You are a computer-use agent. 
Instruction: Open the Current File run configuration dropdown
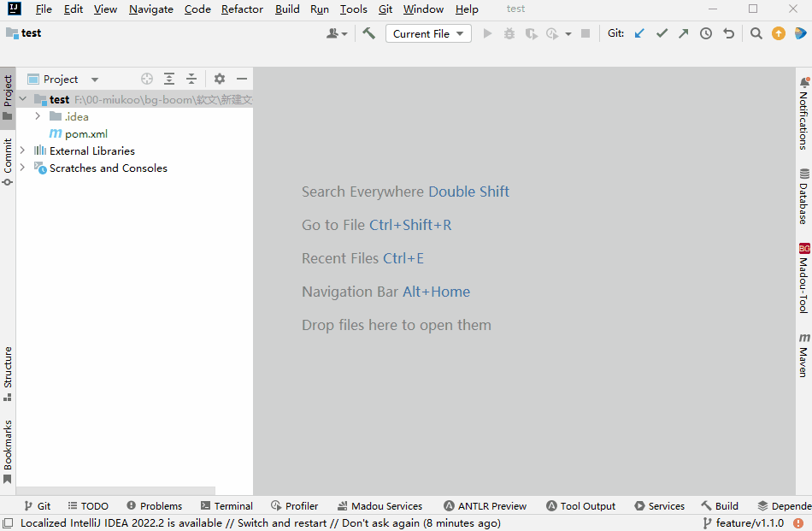(x=428, y=33)
